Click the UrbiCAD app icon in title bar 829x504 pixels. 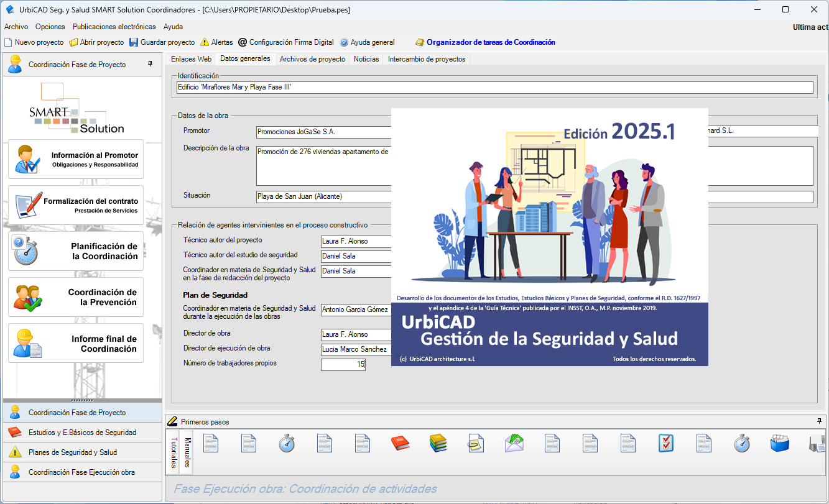click(x=10, y=9)
